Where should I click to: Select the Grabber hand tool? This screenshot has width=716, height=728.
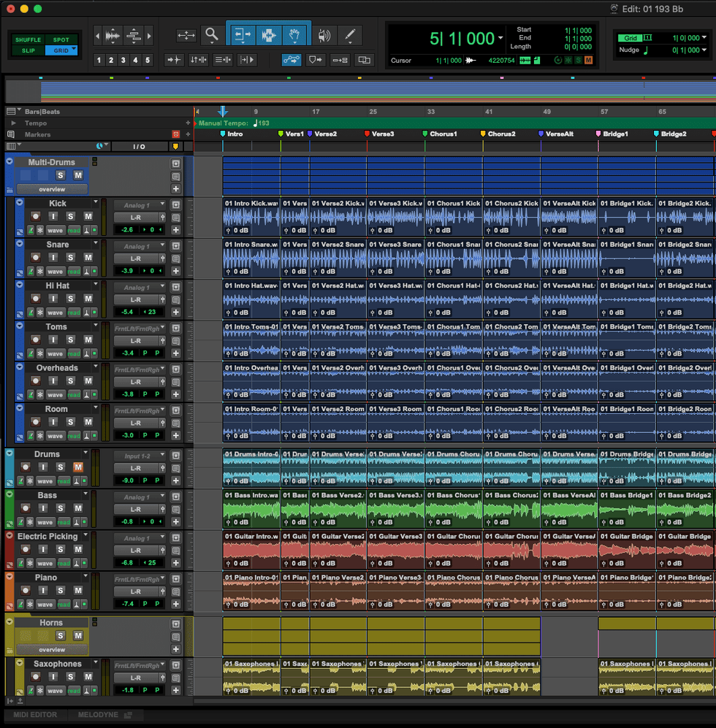click(294, 34)
